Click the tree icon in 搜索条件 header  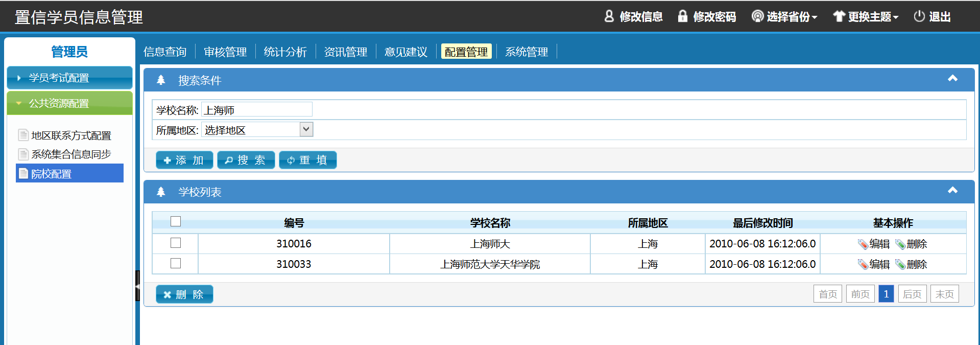161,80
